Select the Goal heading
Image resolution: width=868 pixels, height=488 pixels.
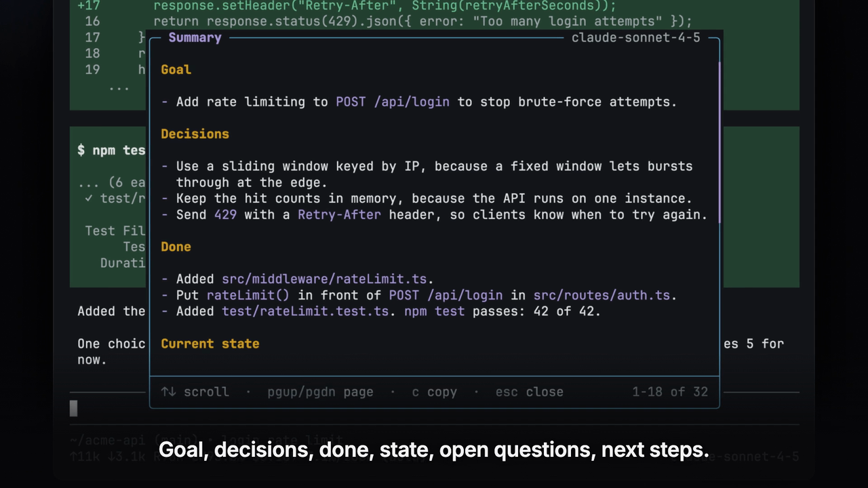(x=176, y=69)
